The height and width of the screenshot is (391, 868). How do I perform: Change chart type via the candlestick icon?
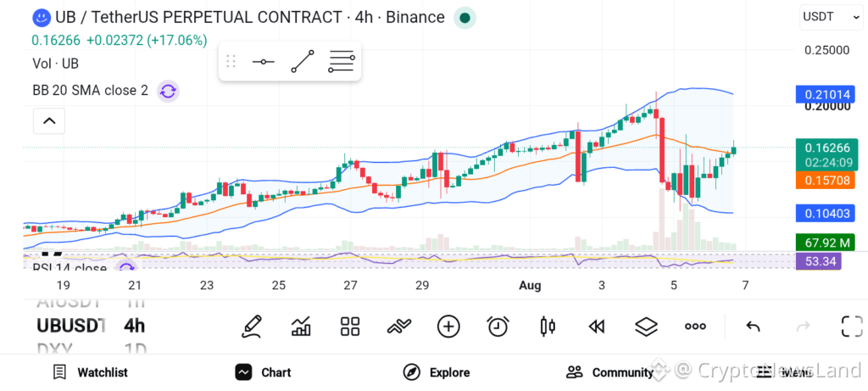coord(548,327)
